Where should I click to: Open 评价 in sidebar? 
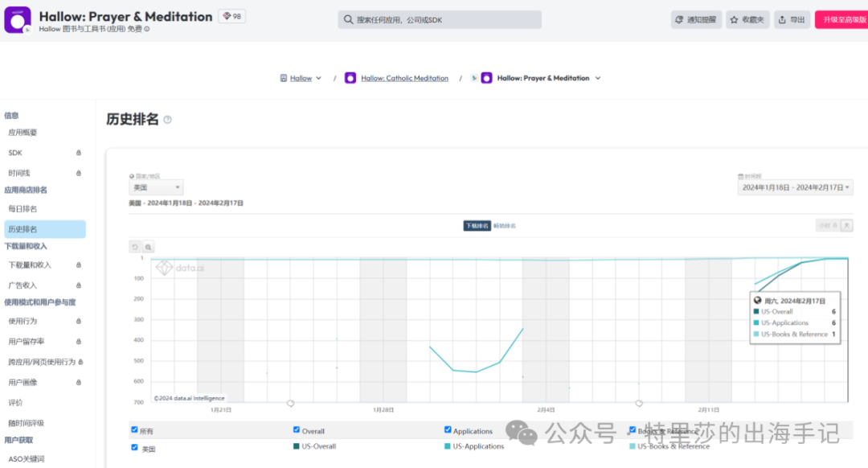click(x=15, y=403)
